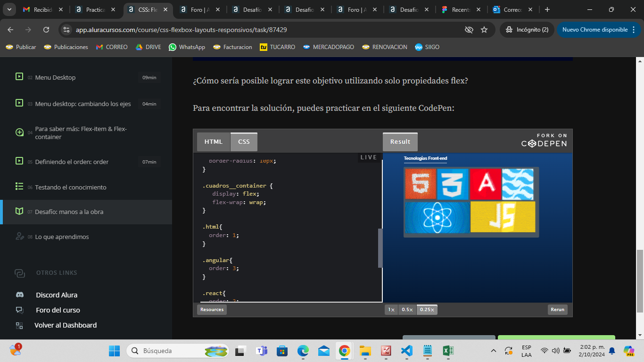Click the JS logo in Result preview
This screenshot has height=362, width=644.
point(503,217)
